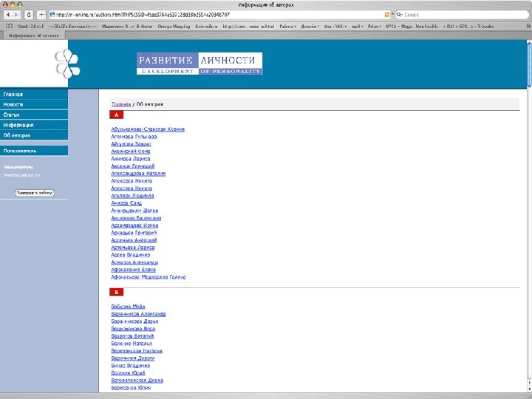Image resolution: width=532 pixels, height=399 pixels.
Task: Open author Бабкова Майя
Action: tap(129, 306)
